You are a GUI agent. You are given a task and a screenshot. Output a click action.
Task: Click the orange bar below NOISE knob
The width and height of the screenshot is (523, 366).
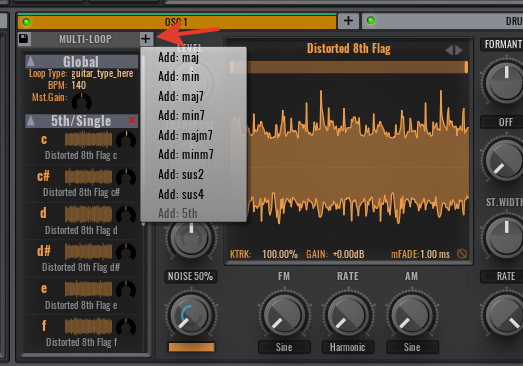point(191,347)
